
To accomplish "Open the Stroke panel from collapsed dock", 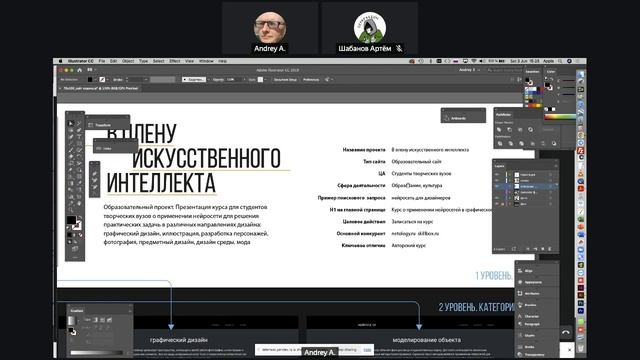I will pos(529,347).
